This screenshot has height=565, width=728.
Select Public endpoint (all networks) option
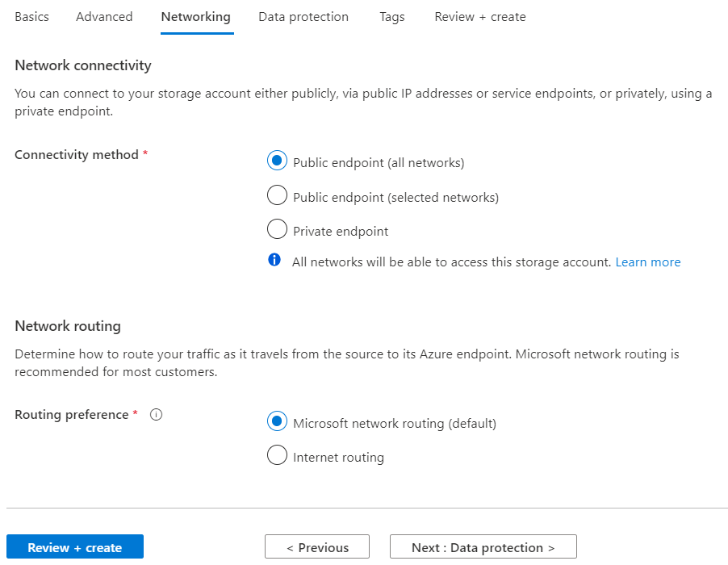click(277, 161)
